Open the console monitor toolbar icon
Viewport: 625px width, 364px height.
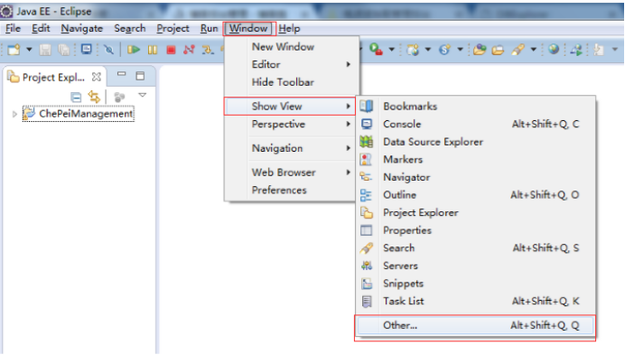click(x=86, y=50)
